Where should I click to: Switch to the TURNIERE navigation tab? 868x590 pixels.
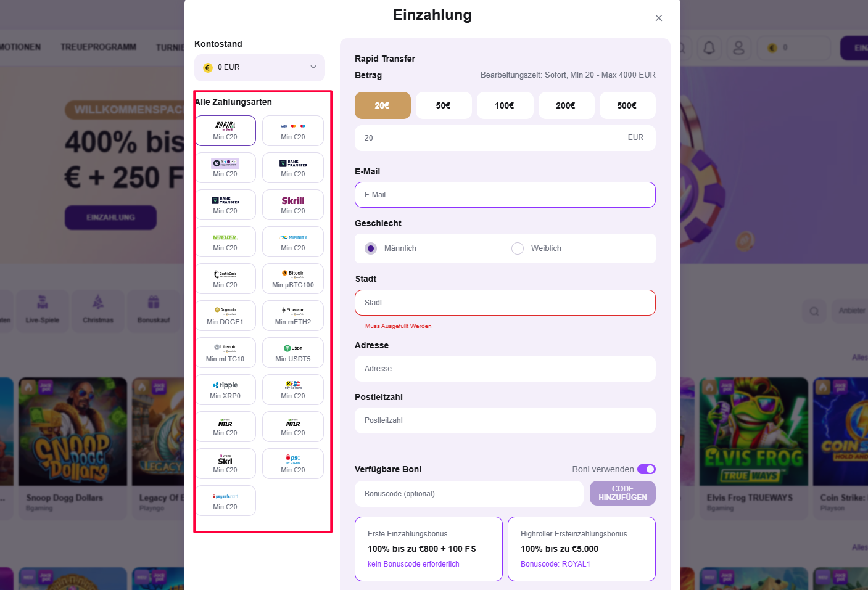pyautogui.click(x=170, y=47)
